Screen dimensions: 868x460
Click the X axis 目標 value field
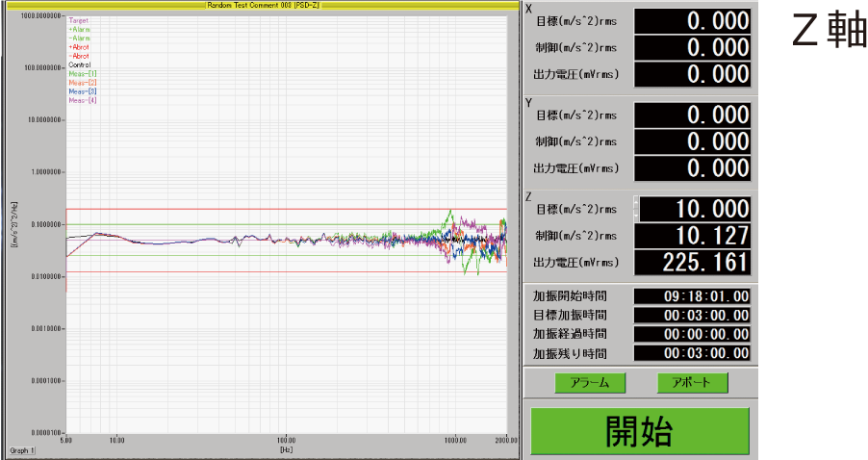(693, 21)
